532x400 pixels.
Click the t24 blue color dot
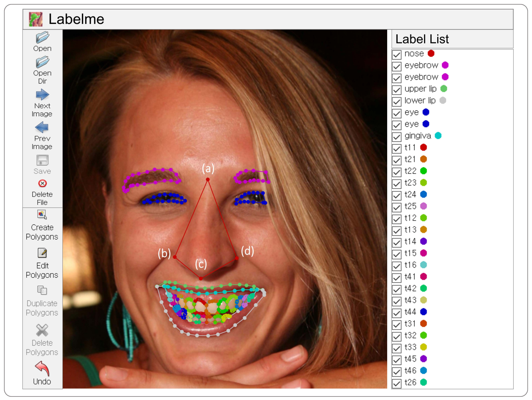point(424,195)
